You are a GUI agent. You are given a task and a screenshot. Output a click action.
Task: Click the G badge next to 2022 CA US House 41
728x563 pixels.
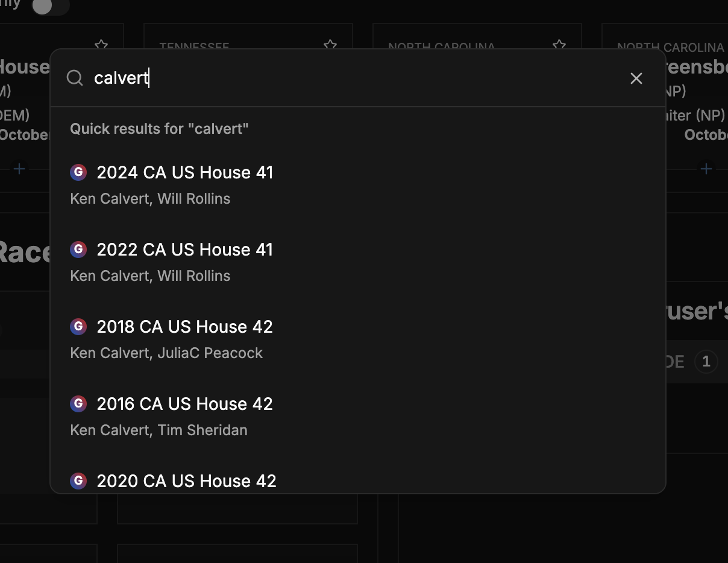pos(78,250)
